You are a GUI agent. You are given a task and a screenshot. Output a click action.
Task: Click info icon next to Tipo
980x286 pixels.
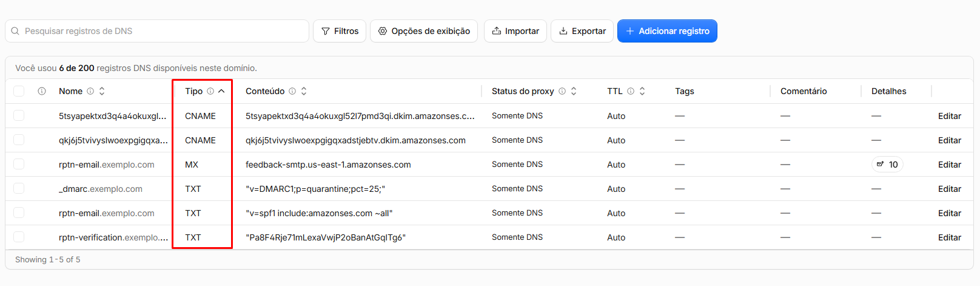210,91
